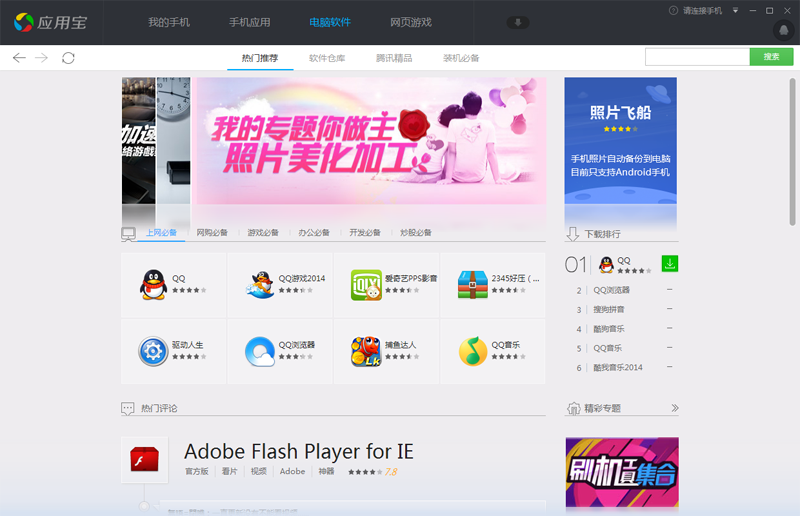Image resolution: width=800 pixels, height=516 pixels.
Task: Open the 捕鱼达人 game icon
Action: pos(366,351)
